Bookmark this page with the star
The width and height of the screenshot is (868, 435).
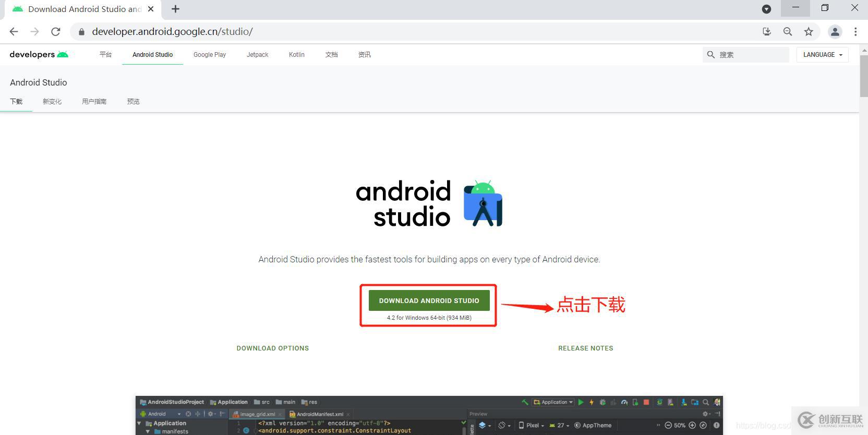click(809, 32)
